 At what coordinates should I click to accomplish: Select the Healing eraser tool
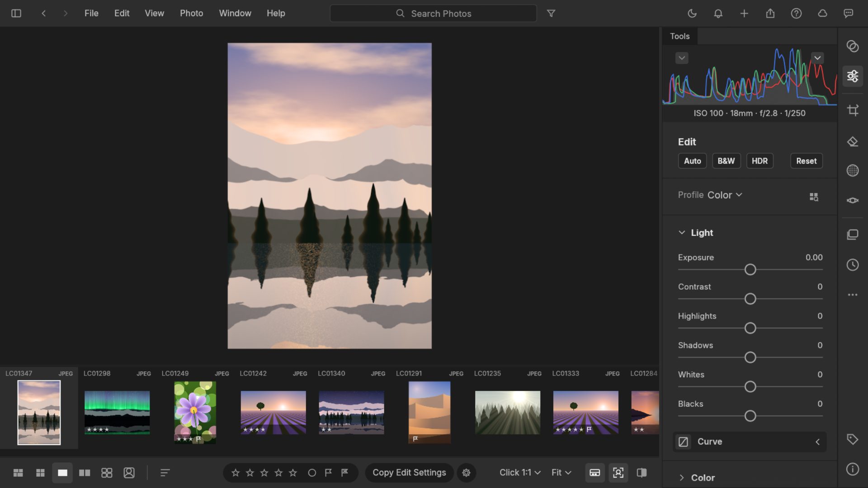(853, 141)
